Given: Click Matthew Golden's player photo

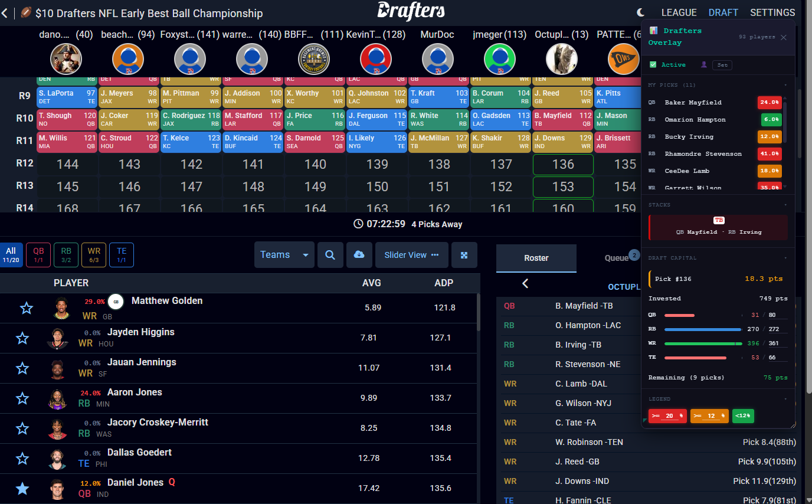Looking at the screenshot, I should [61, 308].
